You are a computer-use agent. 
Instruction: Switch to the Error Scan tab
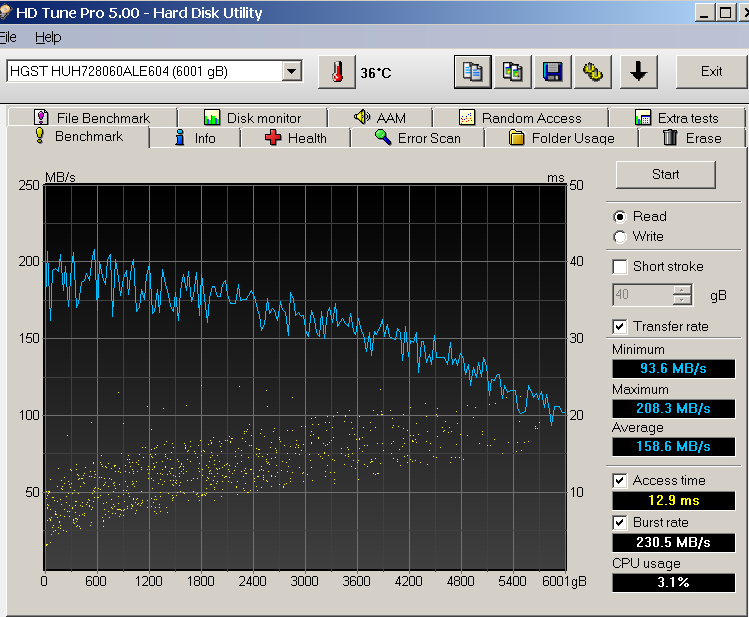point(418,138)
